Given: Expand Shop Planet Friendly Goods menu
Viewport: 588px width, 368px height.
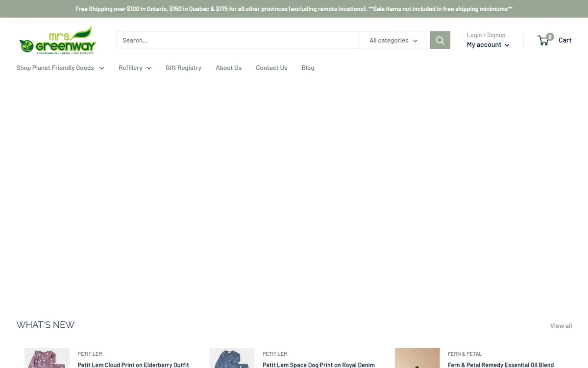Looking at the screenshot, I should [60, 68].
